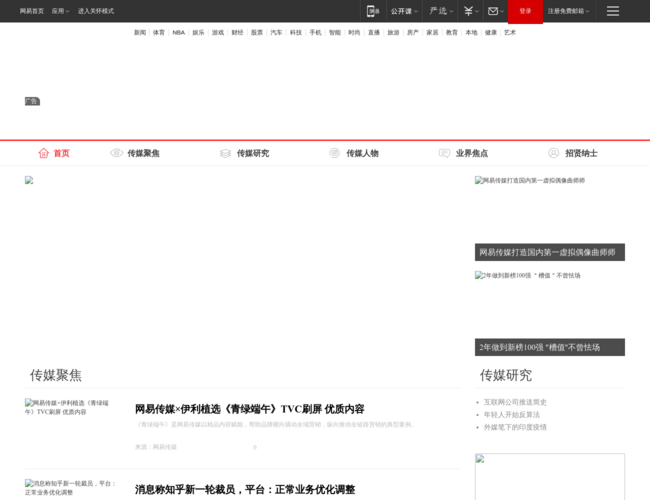Open 互联网公司推送简史 article
Screen dimensions: 650x500
pos(515,402)
